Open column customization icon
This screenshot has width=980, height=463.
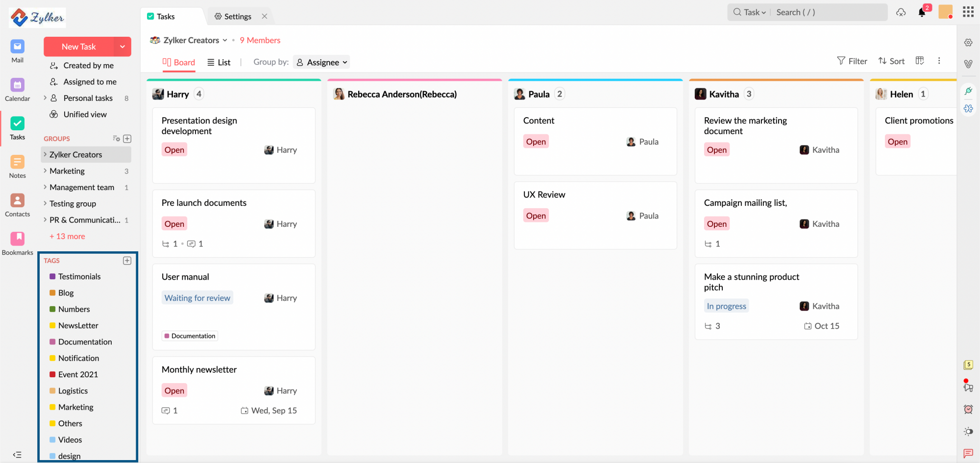click(x=920, y=61)
